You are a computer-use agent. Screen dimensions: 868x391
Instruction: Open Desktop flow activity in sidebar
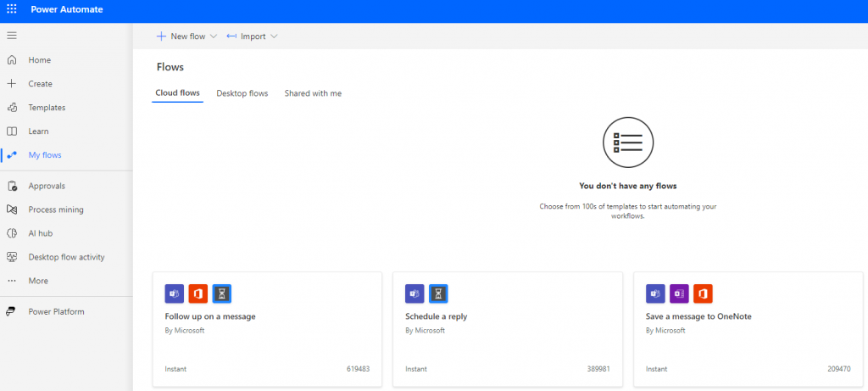coord(66,257)
